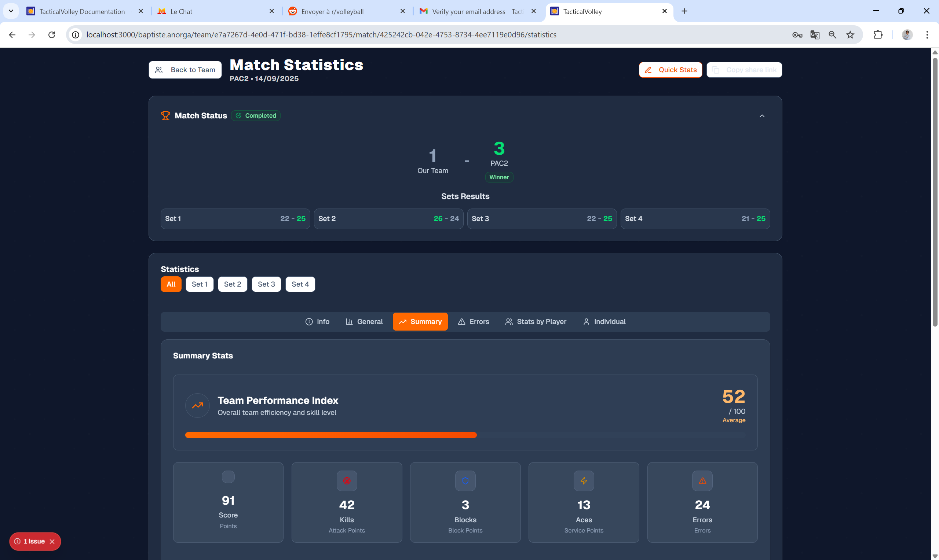Image resolution: width=939 pixels, height=560 pixels.
Task: Click the Errors warning triangle icon
Action: [462, 321]
